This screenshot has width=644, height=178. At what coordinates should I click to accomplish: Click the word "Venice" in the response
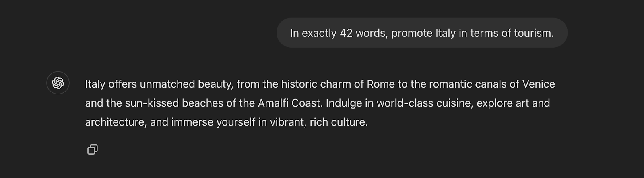539,84
